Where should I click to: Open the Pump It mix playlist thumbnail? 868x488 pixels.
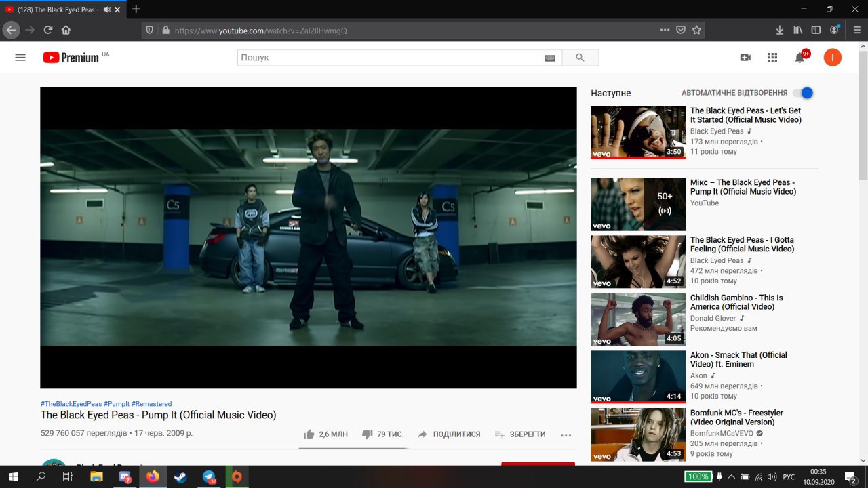point(638,204)
